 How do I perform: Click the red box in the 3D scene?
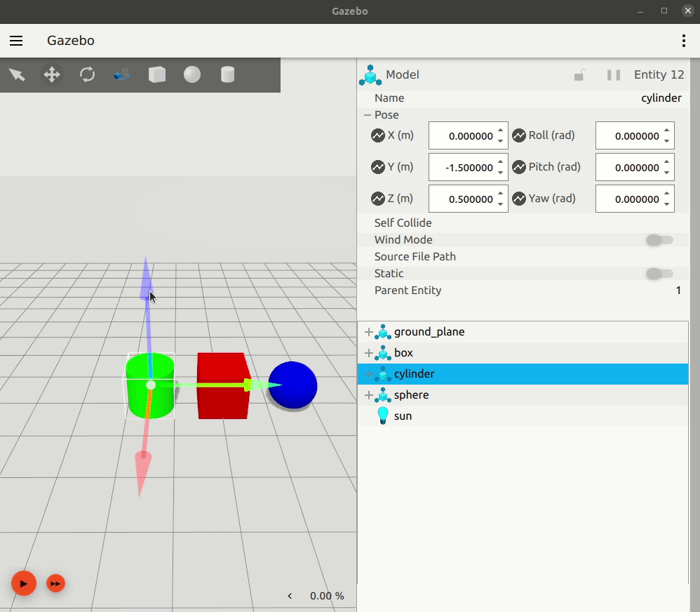(x=223, y=387)
